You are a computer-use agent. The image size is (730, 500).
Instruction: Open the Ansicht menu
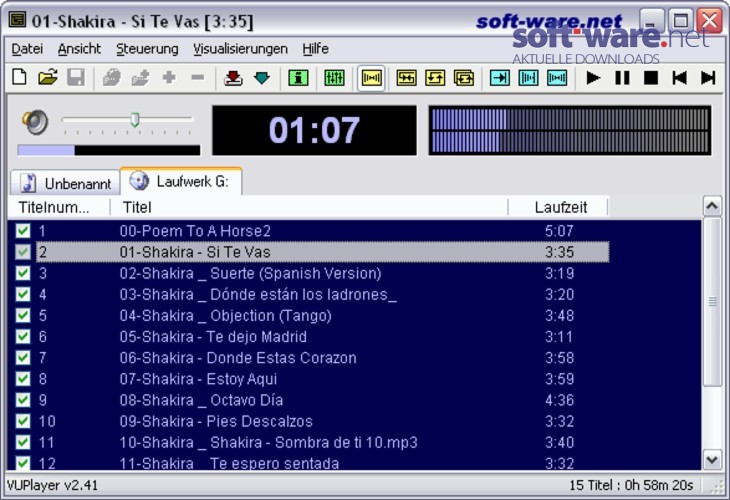click(79, 48)
